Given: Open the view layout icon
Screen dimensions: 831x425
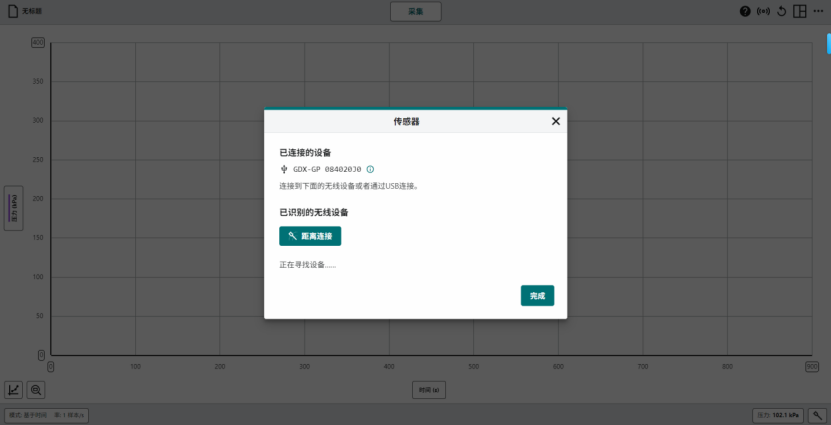Looking at the screenshot, I should (x=799, y=11).
